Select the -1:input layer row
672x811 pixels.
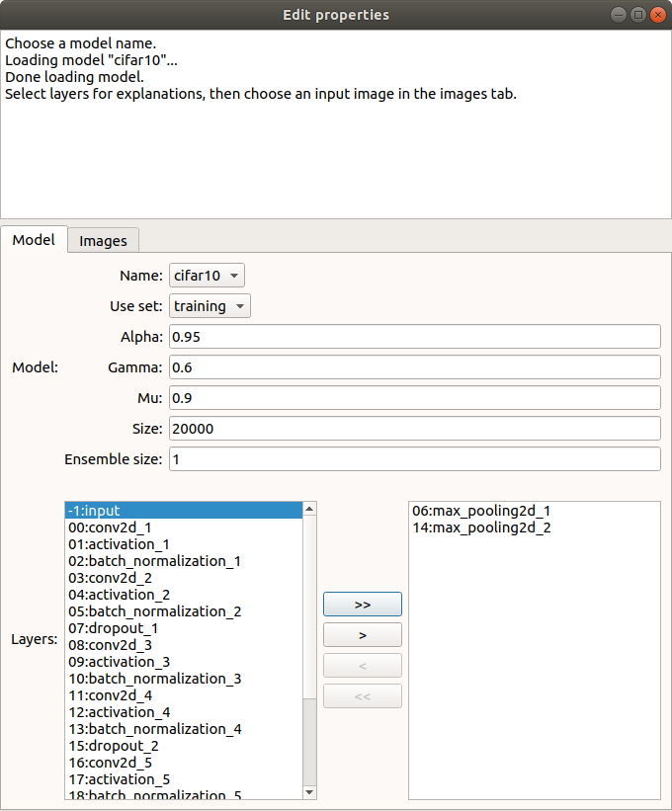coord(184,511)
